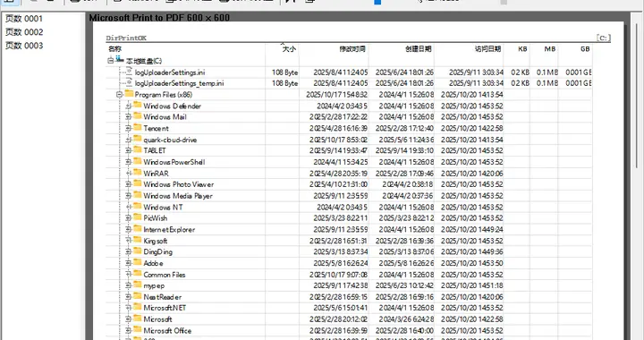Click the 0.2 KB value for logUploaderSettings.ini

(x=520, y=72)
